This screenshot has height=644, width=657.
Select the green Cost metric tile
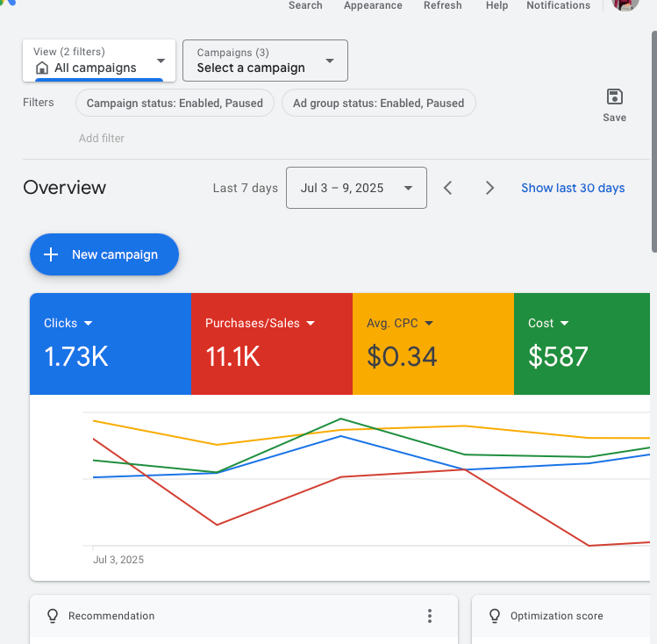point(581,344)
